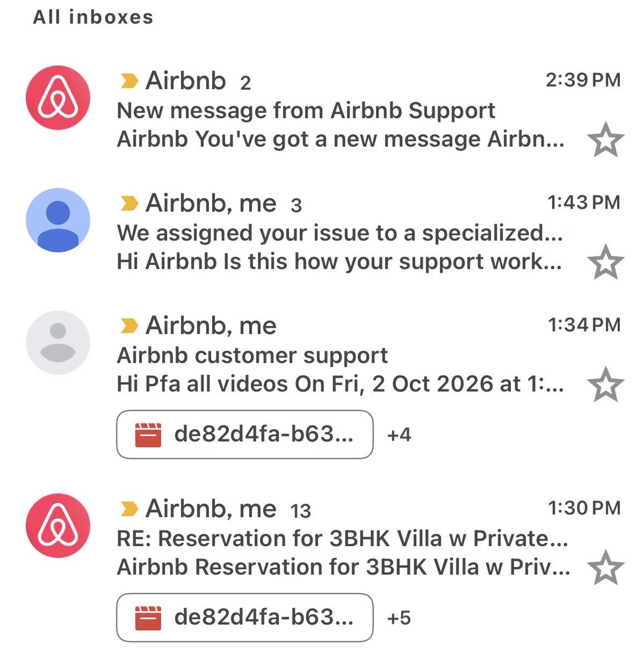Click yellow importance marker on 1:34 PM email
The image size is (644, 660).
click(x=129, y=326)
